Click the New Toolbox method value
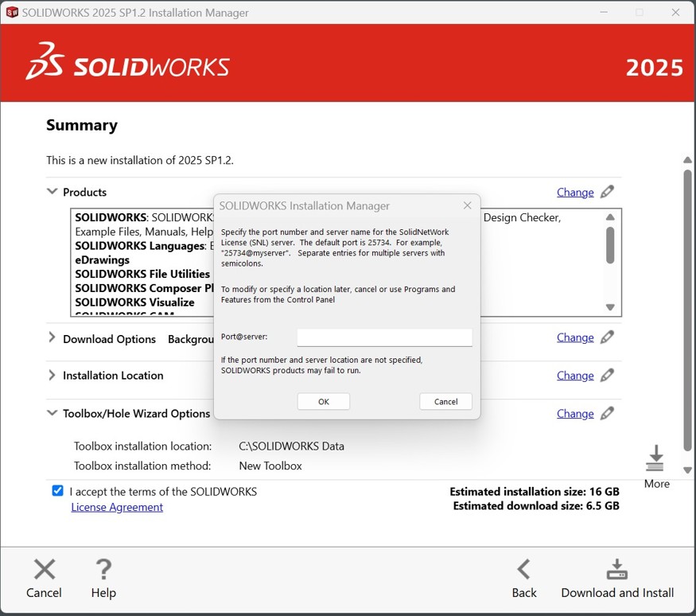 pyautogui.click(x=270, y=466)
